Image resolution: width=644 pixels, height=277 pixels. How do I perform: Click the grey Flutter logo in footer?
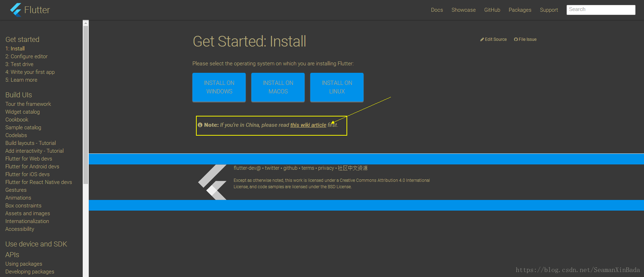[x=212, y=182]
